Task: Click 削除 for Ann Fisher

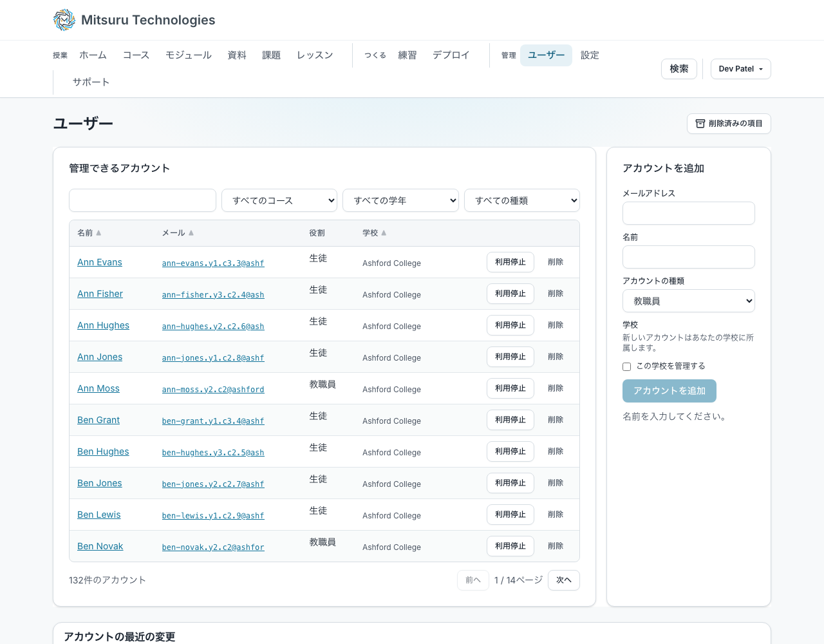Action: 556,294
